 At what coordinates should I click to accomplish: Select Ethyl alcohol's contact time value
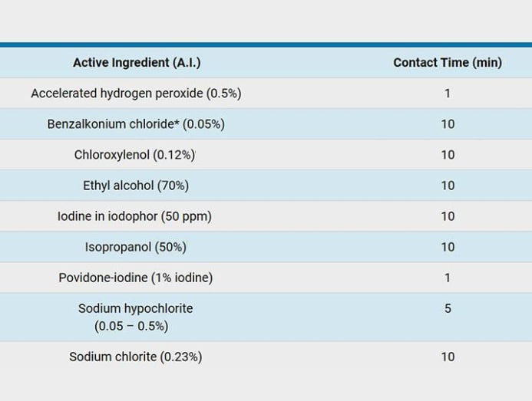(448, 186)
